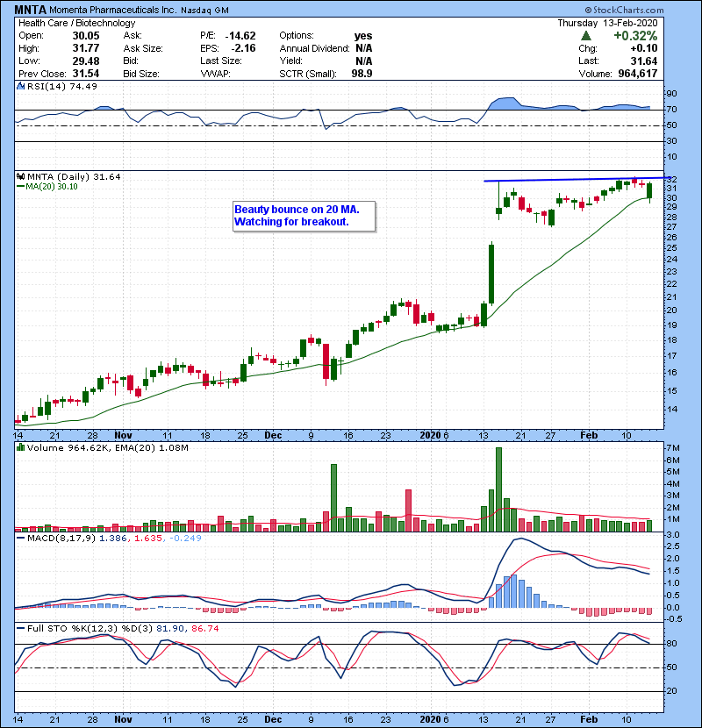Click the Volume 964.62K, EMA(20) 1.08M label
This screenshot has width=702, height=728.
click(107, 447)
